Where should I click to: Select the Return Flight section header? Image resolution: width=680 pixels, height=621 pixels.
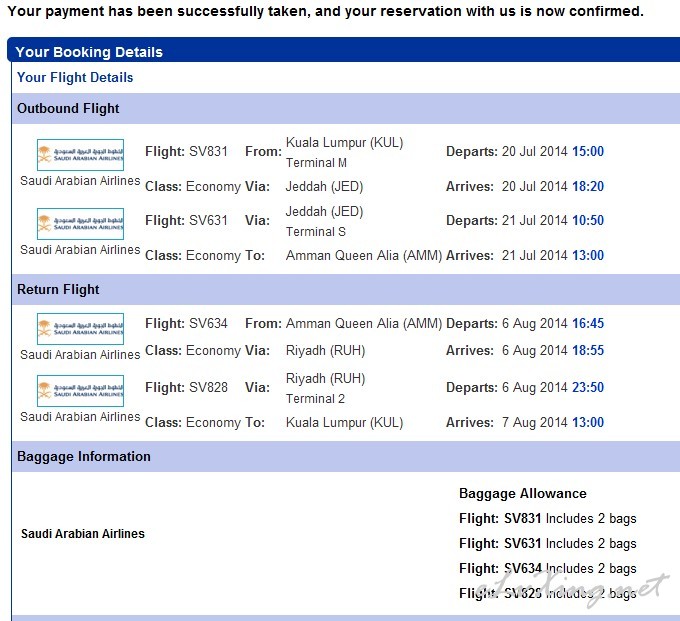pyautogui.click(x=346, y=289)
